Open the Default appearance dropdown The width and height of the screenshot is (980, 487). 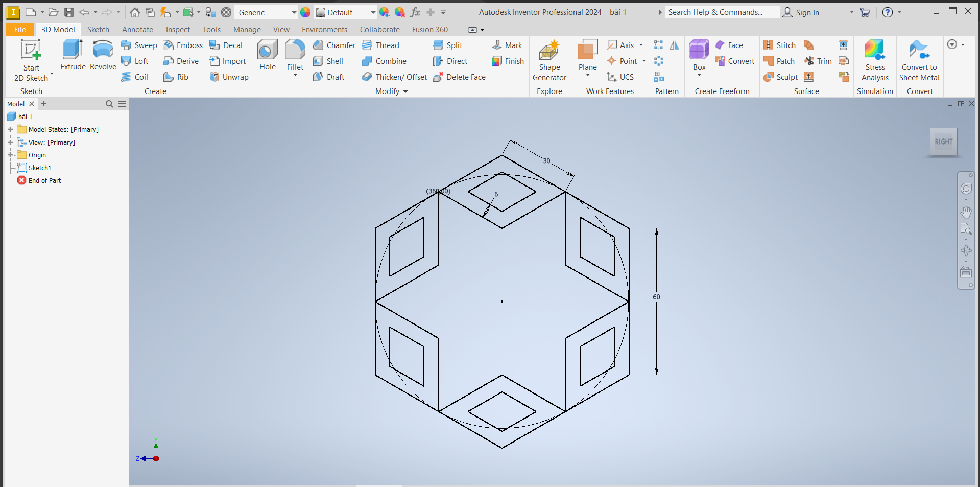pyautogui.click(x=373, y=12)
